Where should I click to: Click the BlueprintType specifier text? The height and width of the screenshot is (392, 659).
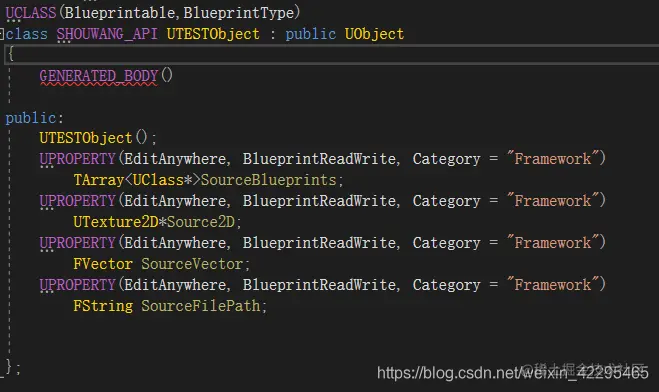coord(239,13)
